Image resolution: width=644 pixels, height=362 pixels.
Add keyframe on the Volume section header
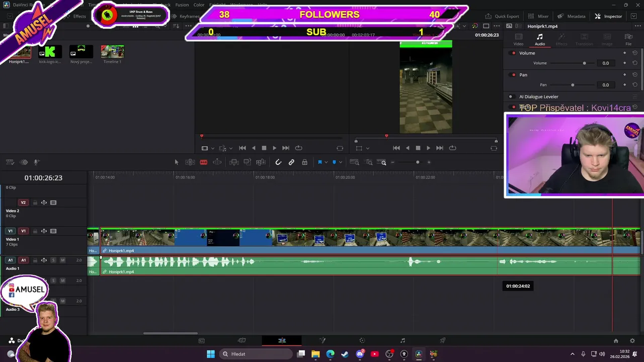pos(625,53)
